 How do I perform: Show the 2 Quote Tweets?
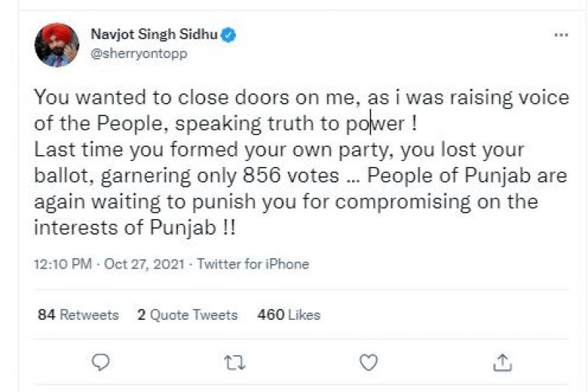(187, 315)
